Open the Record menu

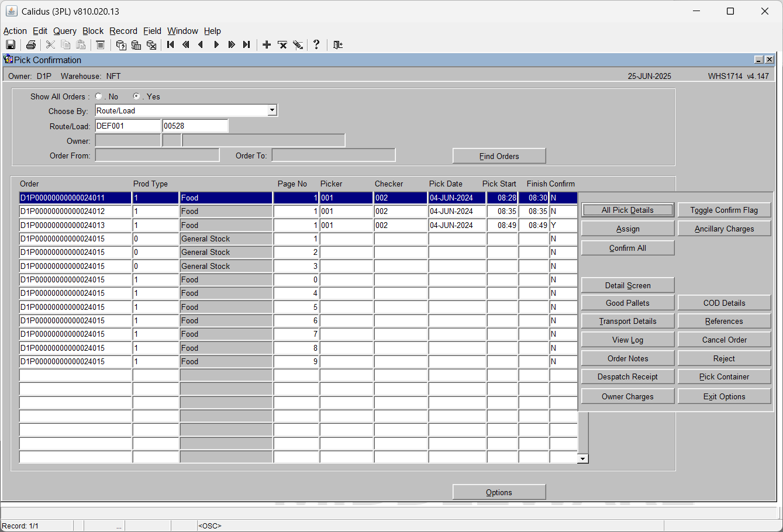click(123, 31)
